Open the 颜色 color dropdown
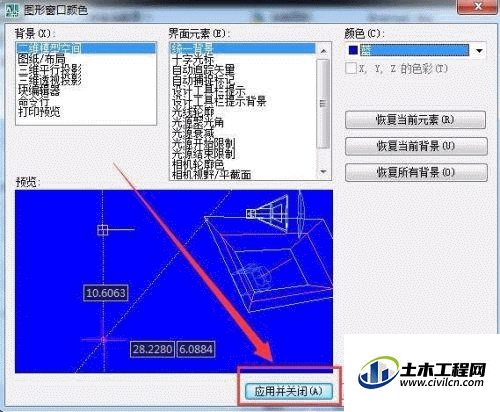 click(x=479, y=51)
